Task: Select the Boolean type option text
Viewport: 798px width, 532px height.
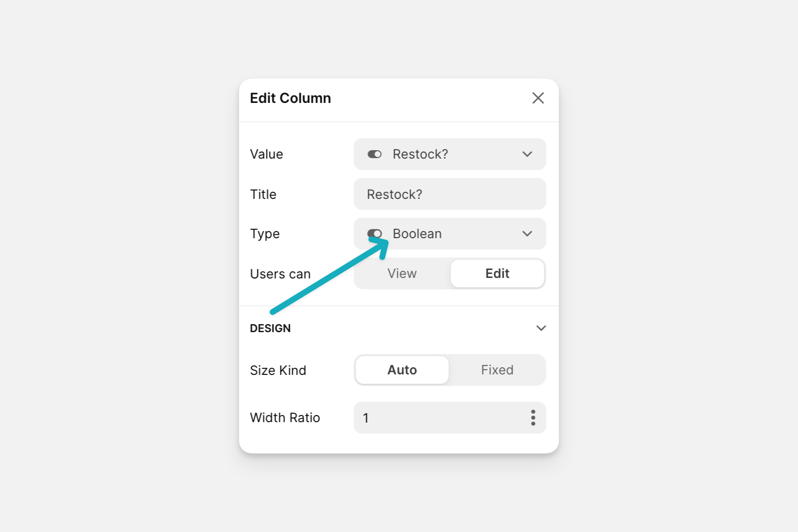Action: 417,234
